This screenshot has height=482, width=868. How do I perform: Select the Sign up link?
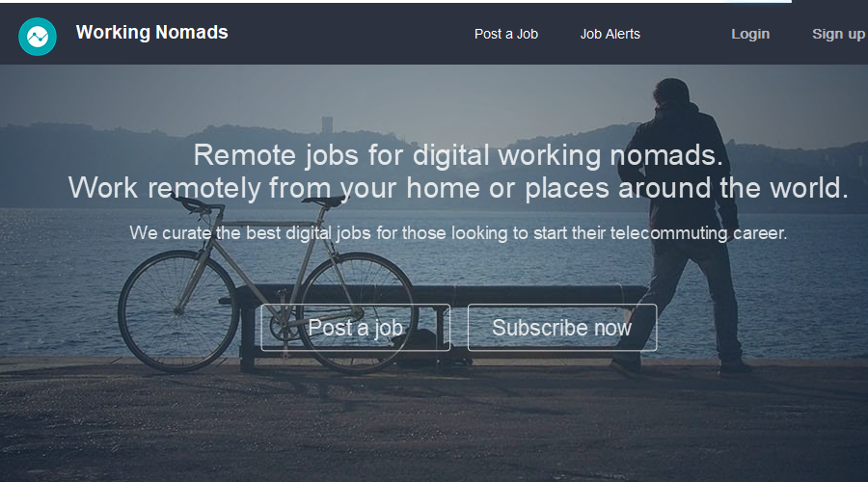coord(838,34)
